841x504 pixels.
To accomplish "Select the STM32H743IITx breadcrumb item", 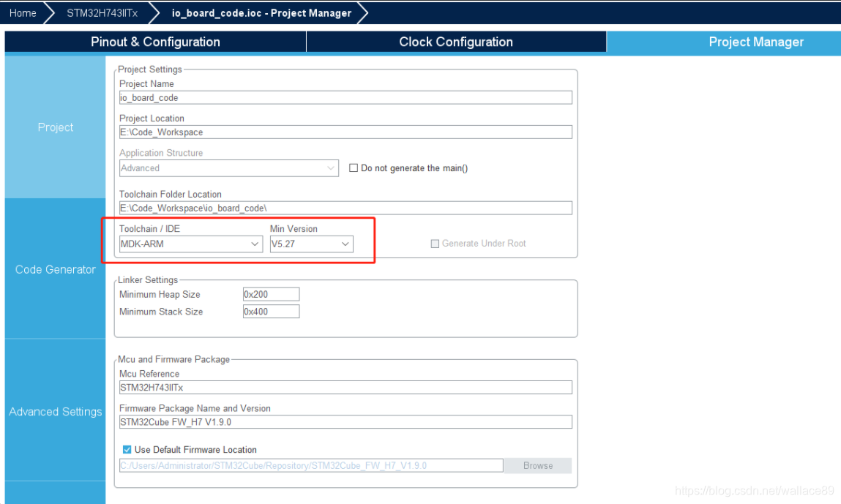I will (101, 12).
